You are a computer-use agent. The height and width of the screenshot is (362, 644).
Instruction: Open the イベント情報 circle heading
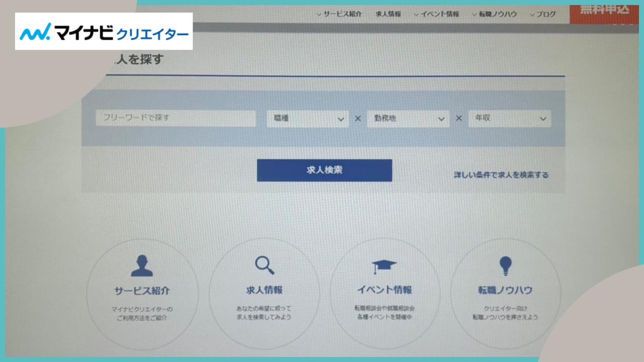pyautogui.click(x=384, y=290)
